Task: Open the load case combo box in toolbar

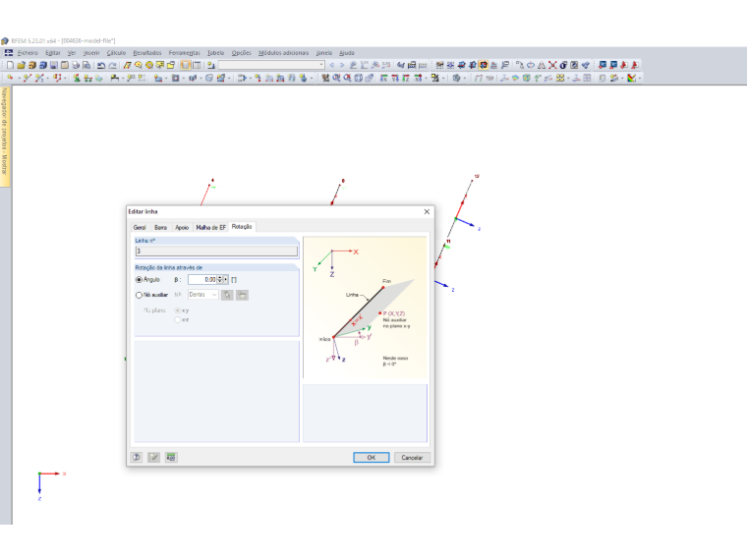Action: (271, 65)
